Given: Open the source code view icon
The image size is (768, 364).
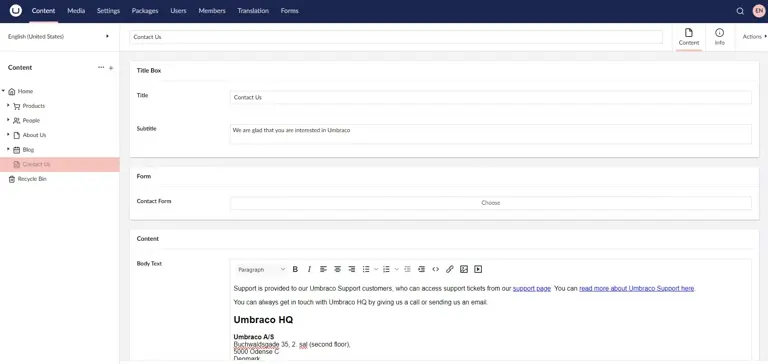Looking at the screenshot, I should [435, 269].
